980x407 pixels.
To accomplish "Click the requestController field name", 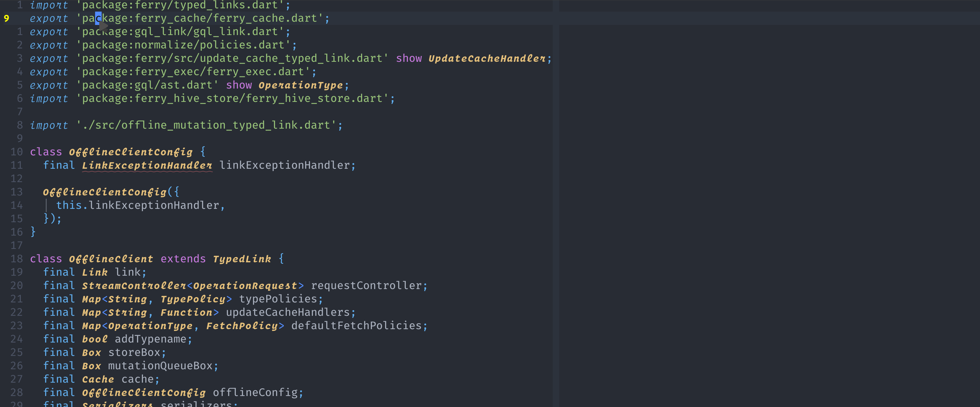I will 368,285.
